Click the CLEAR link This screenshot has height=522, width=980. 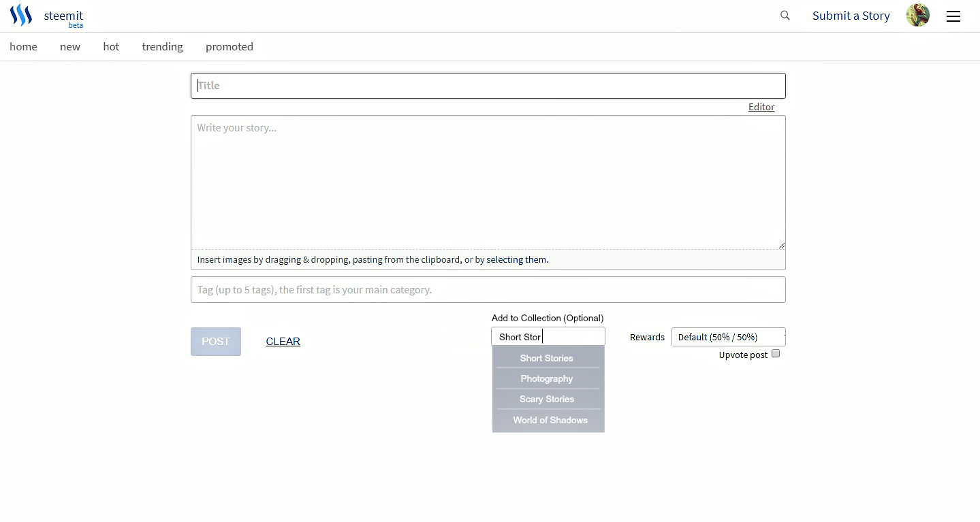283,342
